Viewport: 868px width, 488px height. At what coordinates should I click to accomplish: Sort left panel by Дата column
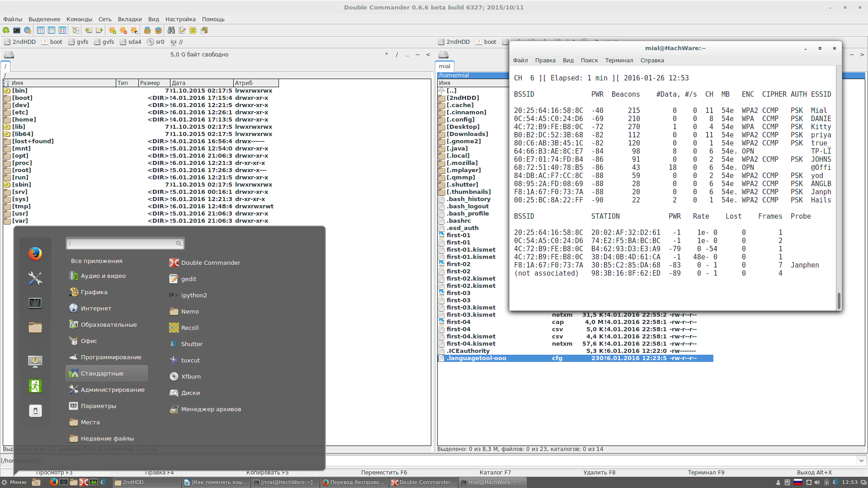pos(202,83)
